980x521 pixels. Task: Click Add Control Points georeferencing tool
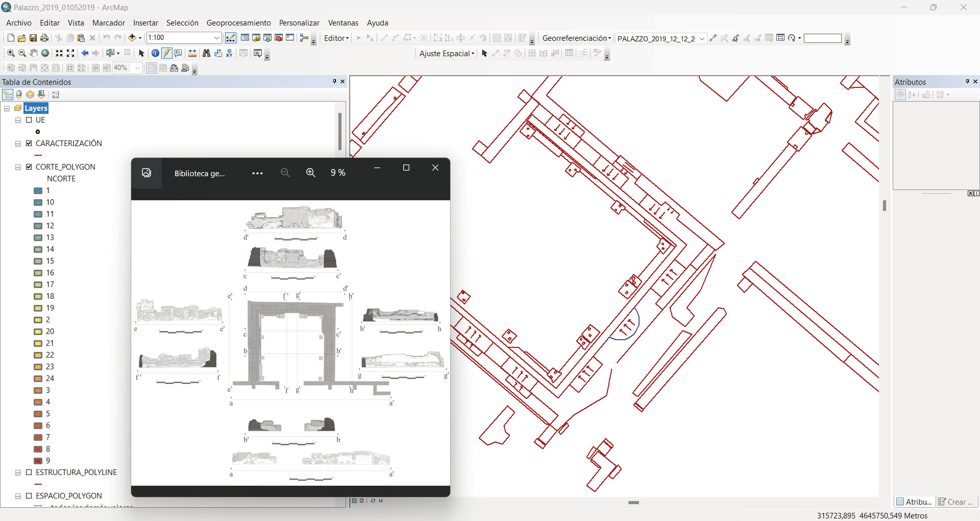click(713, 38)
